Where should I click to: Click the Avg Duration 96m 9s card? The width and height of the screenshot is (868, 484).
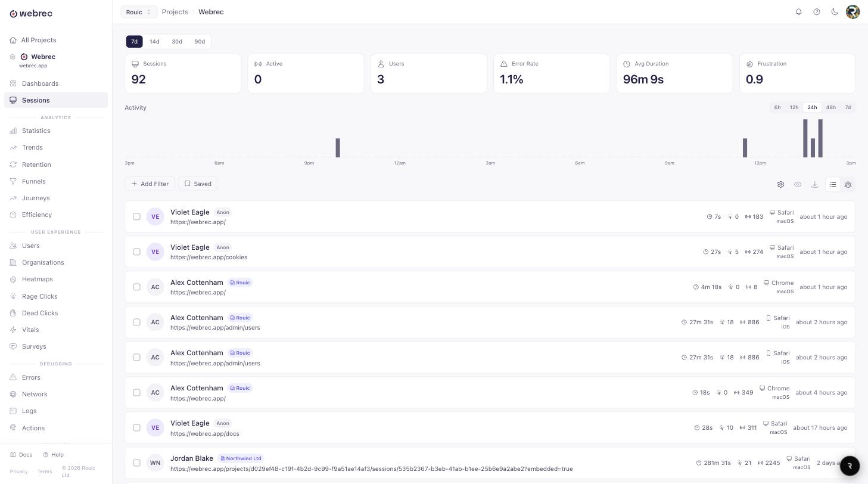point(674,73)
